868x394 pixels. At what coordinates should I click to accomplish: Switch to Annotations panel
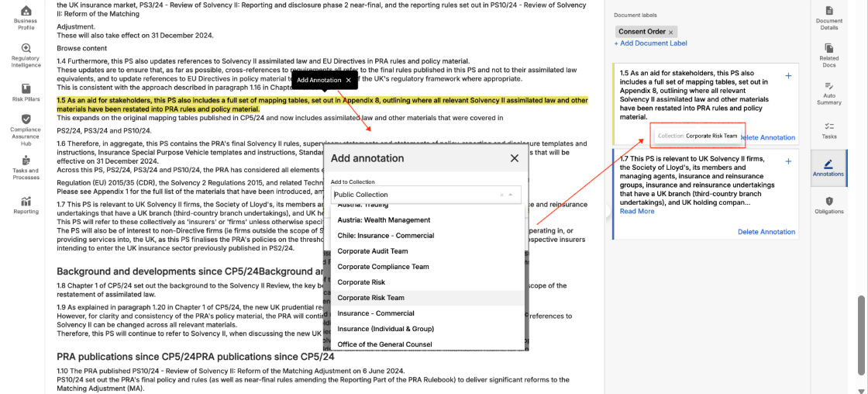pos(828,168)
